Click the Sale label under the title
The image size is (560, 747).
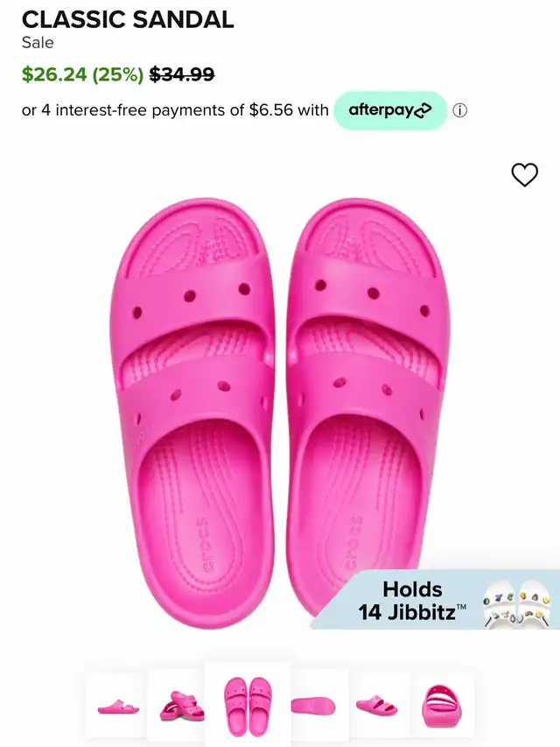point(38,43)
